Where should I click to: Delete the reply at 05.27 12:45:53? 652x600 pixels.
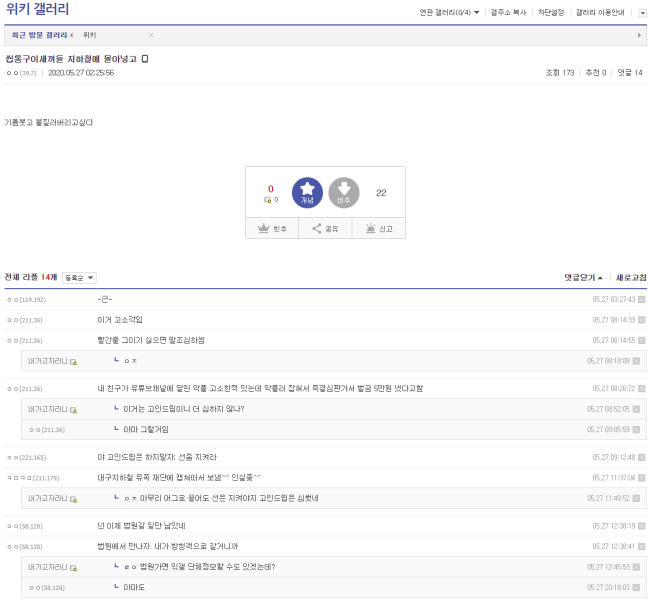point(636,567)
